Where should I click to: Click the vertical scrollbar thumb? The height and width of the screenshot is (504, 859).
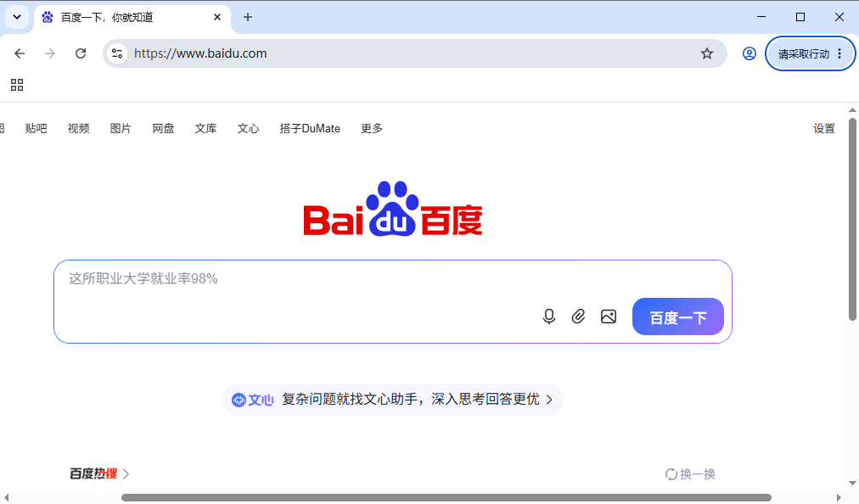(x=852, y=219)
